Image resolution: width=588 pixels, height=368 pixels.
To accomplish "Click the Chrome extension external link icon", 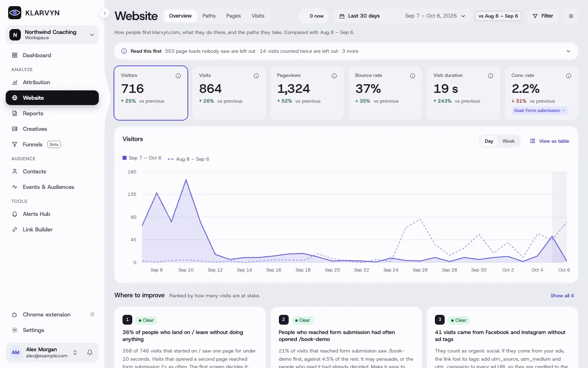I will tap(92, 314).
